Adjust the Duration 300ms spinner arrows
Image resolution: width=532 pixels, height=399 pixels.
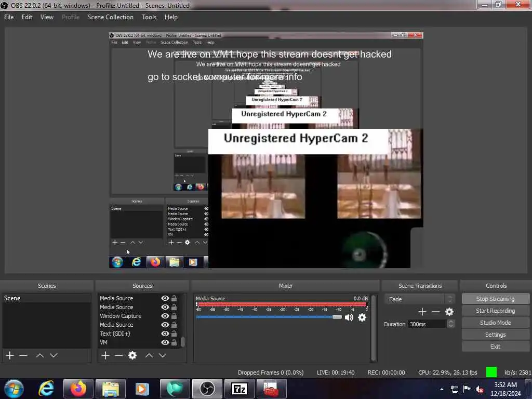[450, 324]
